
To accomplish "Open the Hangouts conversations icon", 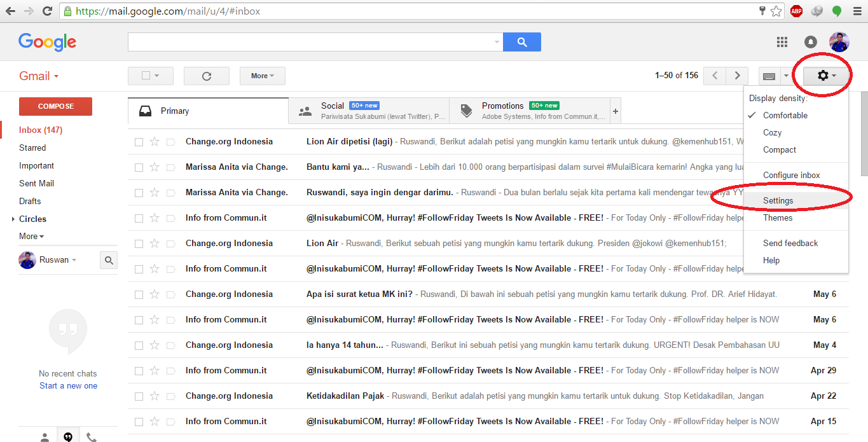I will [x=68, y=436].
